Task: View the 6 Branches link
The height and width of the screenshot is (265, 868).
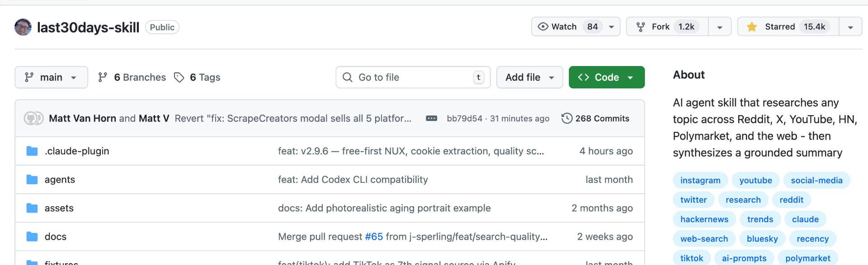Action: (132, 77)
